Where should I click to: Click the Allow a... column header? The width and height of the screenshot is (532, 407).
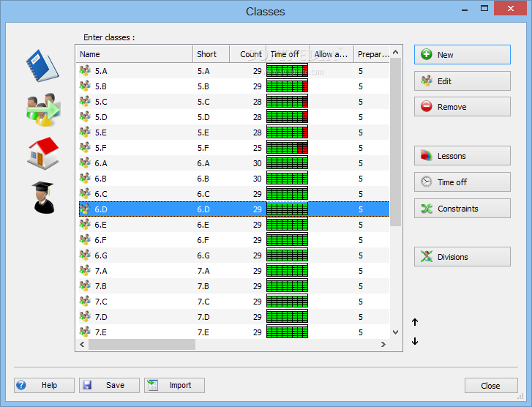(331, 54)
